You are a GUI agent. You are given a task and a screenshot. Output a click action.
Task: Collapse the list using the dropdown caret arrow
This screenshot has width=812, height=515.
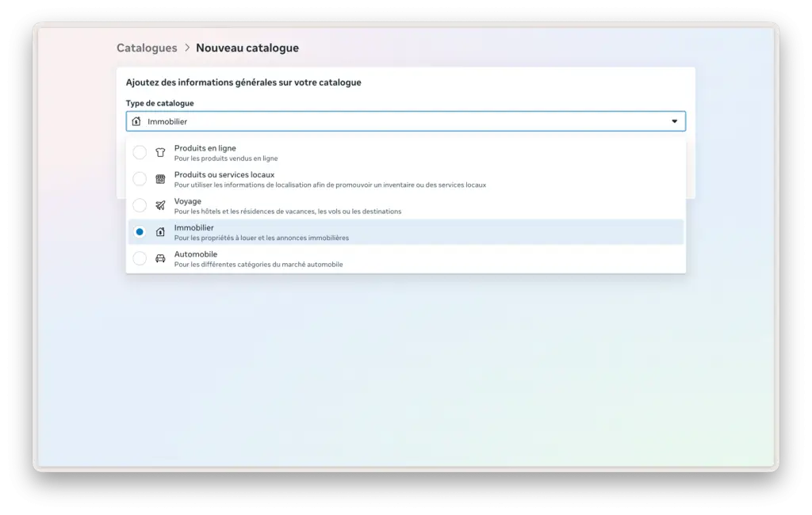click(x=674, y=121)
